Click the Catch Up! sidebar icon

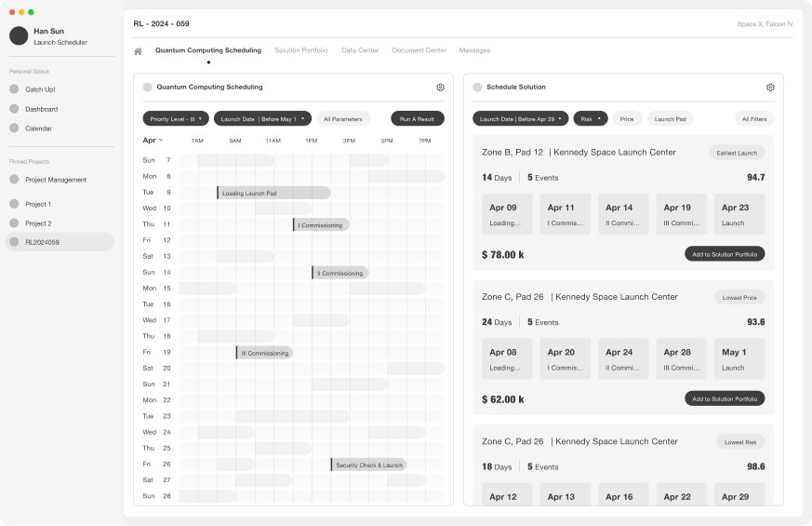coord(14,89)
